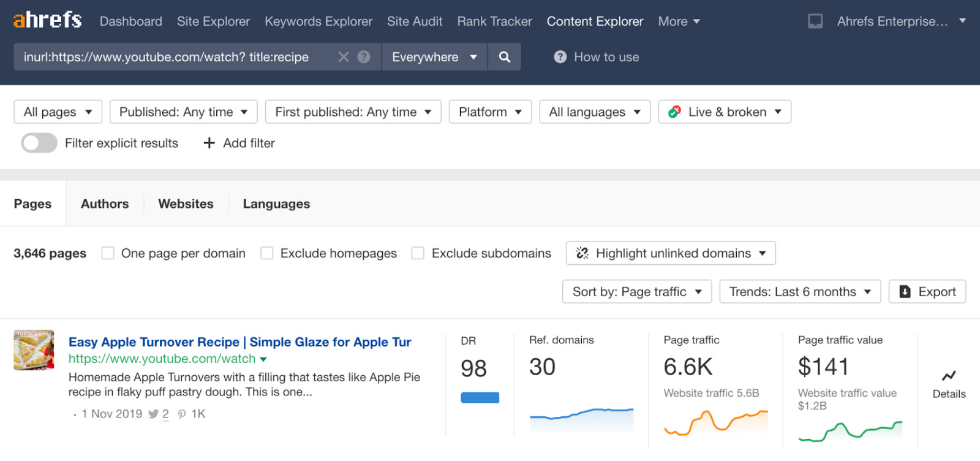This screenshot has width=980, height=461.
Task: Export the results list
Action: (927, 292)
